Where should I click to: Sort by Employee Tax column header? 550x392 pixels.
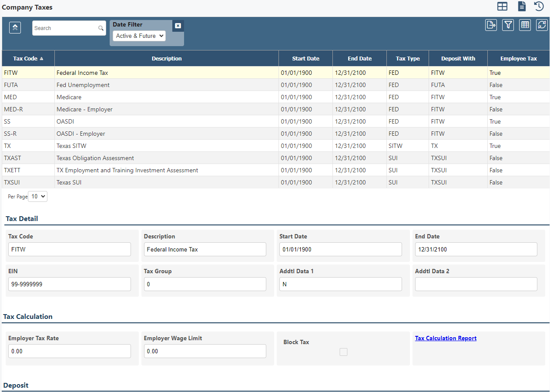click(x=519, y=58)
